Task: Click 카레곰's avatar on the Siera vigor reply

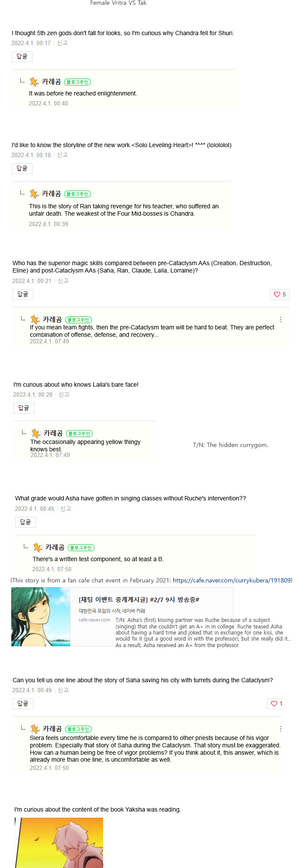Action: click(x=35, y=729)
